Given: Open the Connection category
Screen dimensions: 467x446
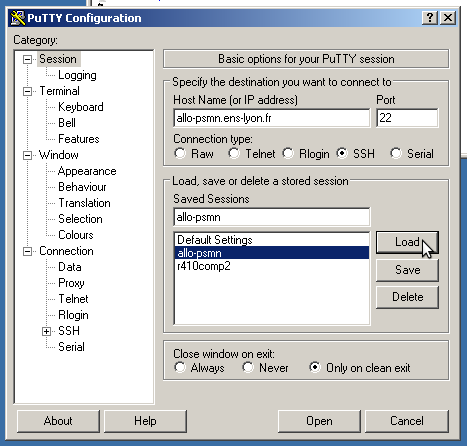Looking at the screenshot, I should 66,251.
